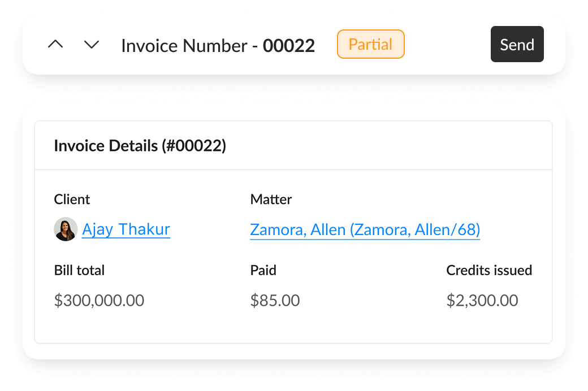This screenshot has height=391, width=588.
Task: Click the bold 00022 invoice number
Action: click(x=289, y=45)
